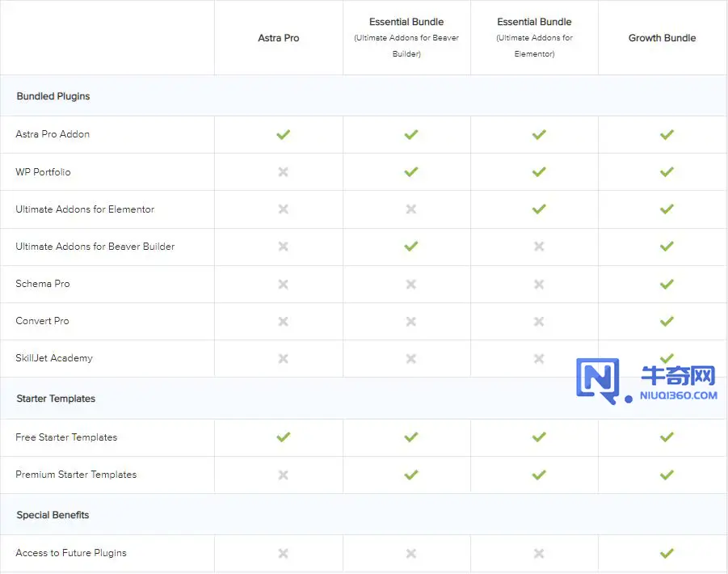Click Premium Starter Templates checkmark in Growth Bundle column
Image resolution: width=728 pixels, height=574 pixels.
tap(667, 475)
